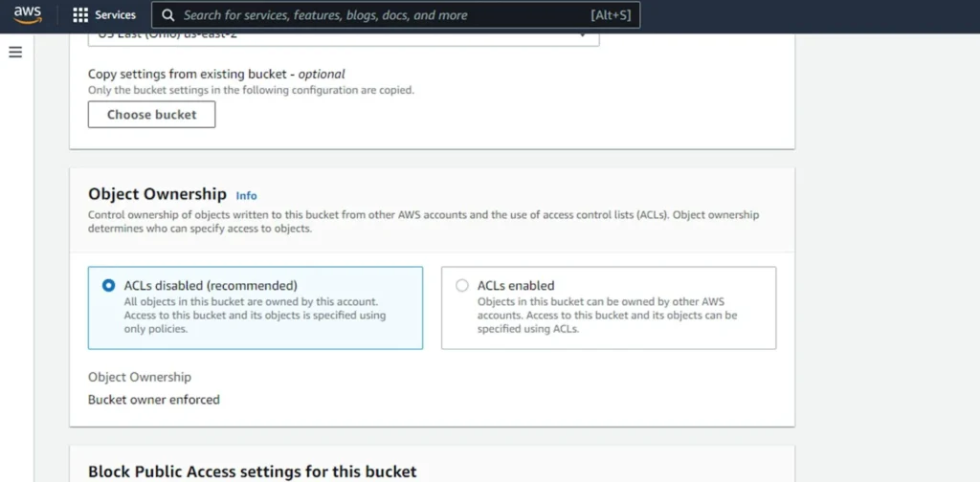The height and width of the screenshot is (482, 980).
Task: Open the AWS Region dropdown arrow
Action: click(x=582, y=36)
